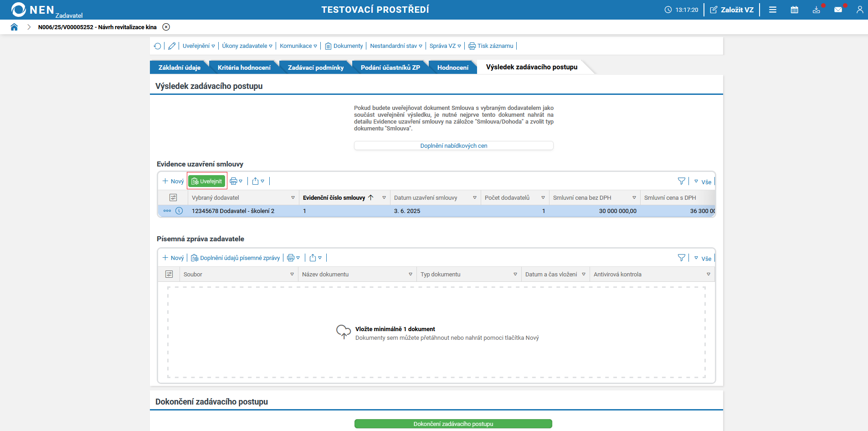Switch to Hodnocení tab
The width and height of the screenshot is (868, 431).
(x=453, y=68)
